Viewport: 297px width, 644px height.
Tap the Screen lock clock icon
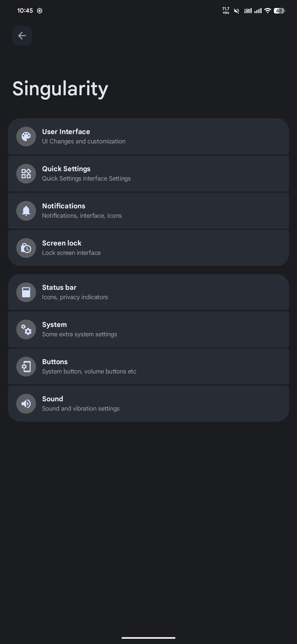pos(26,248)
